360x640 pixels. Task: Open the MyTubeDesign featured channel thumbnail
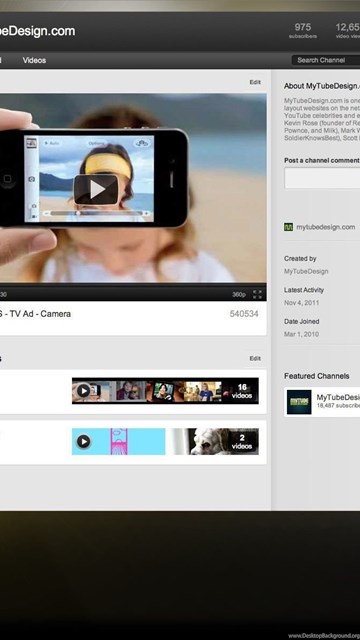(299, 402)
